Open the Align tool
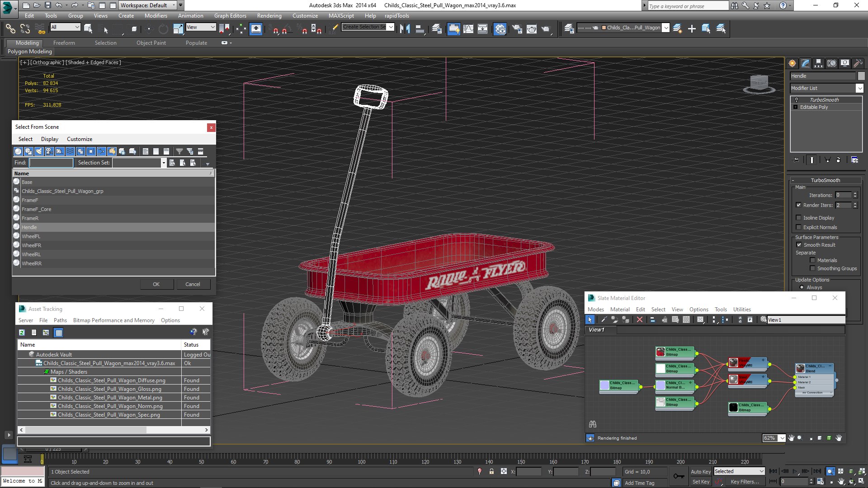The width and height of the screenshot is (868, 488). click(x=420, y=29)
